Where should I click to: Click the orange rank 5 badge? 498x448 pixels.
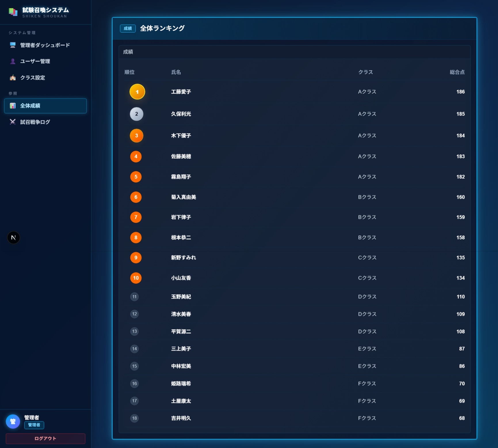point(136,177)
